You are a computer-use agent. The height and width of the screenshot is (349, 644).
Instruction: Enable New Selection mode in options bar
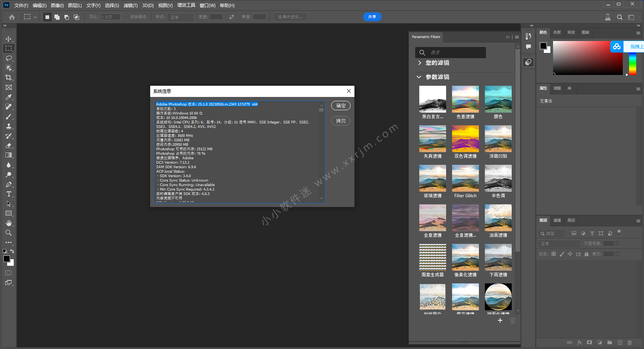point(47,17)
